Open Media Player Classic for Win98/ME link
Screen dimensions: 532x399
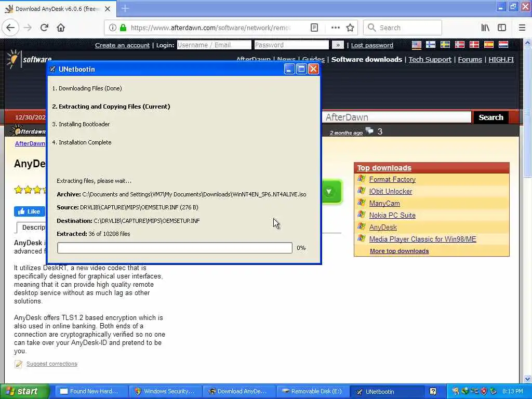click(422, 239)
